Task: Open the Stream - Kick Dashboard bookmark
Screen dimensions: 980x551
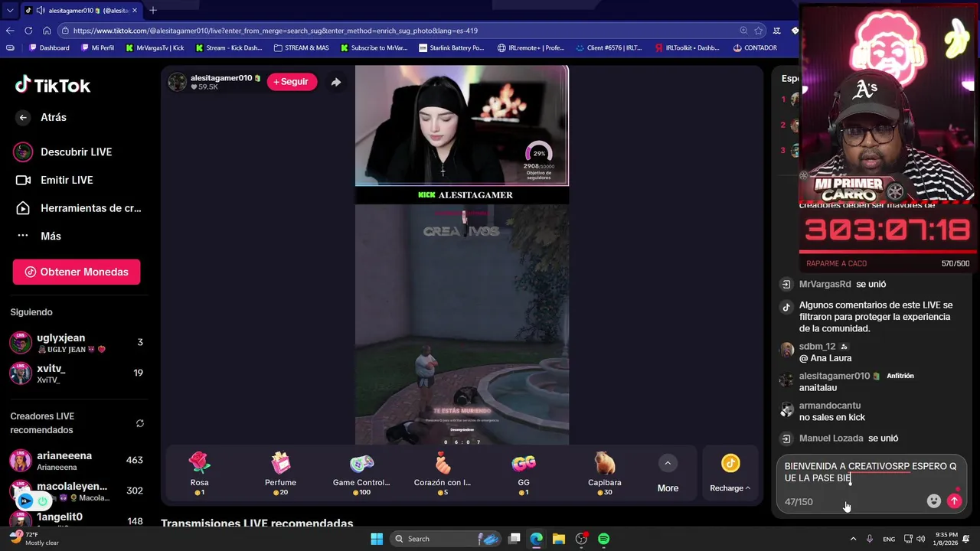Action: (228, 47)
